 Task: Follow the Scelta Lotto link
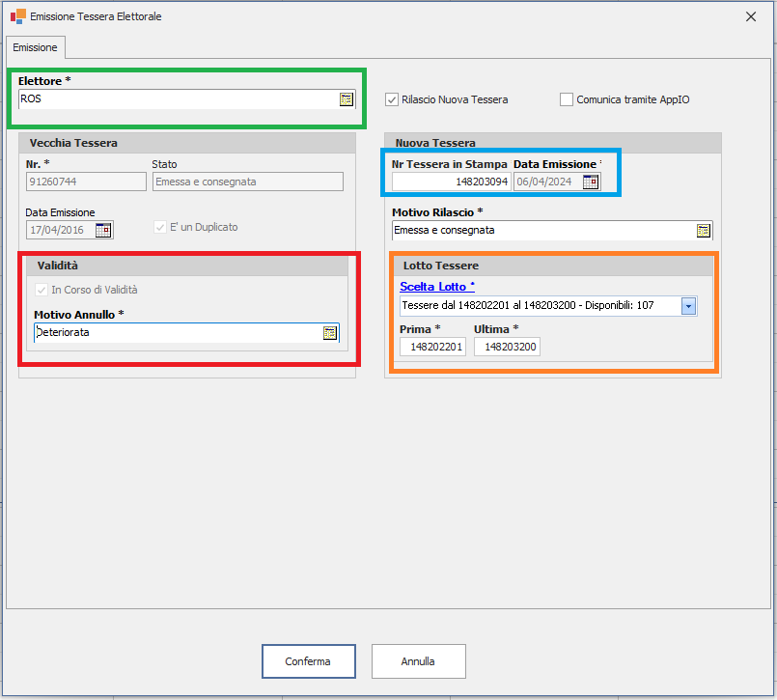pyautogui.click(x=437, y=287)
